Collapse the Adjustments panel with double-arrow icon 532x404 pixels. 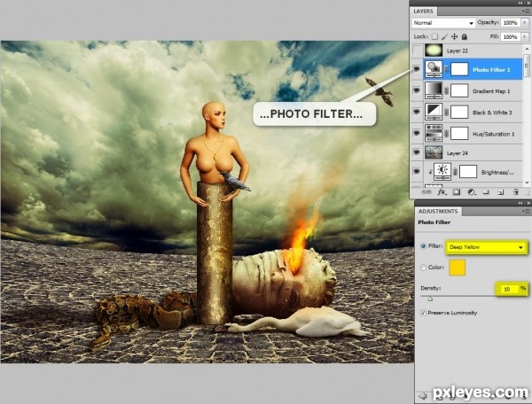click(520, 203)
